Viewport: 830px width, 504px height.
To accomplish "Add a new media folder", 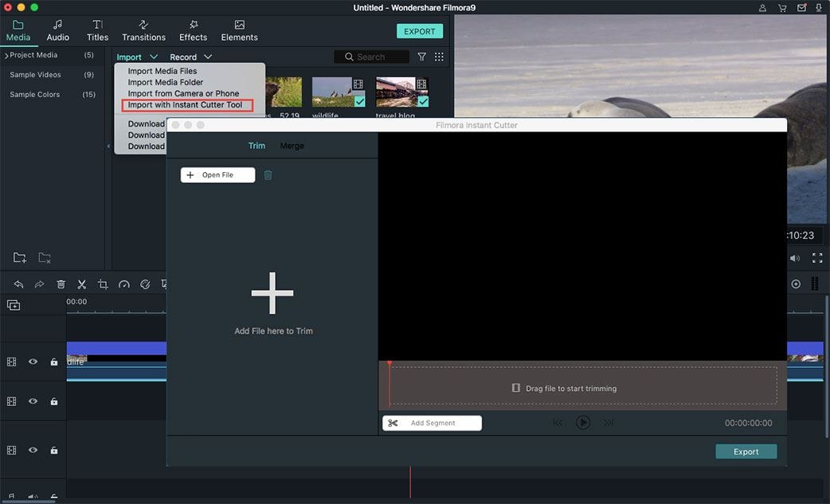I will click(20, 257).
